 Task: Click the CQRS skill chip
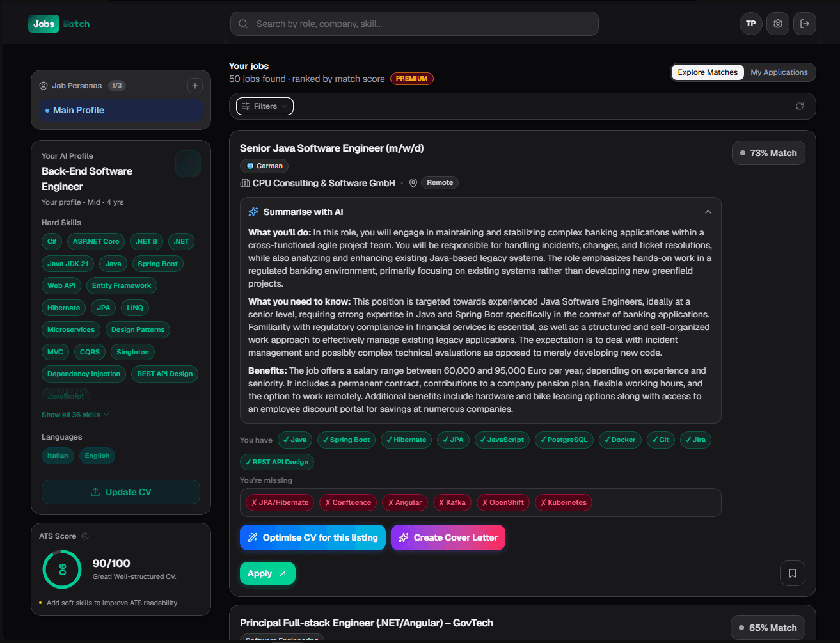pyautogui.click(x=90, y=352)
